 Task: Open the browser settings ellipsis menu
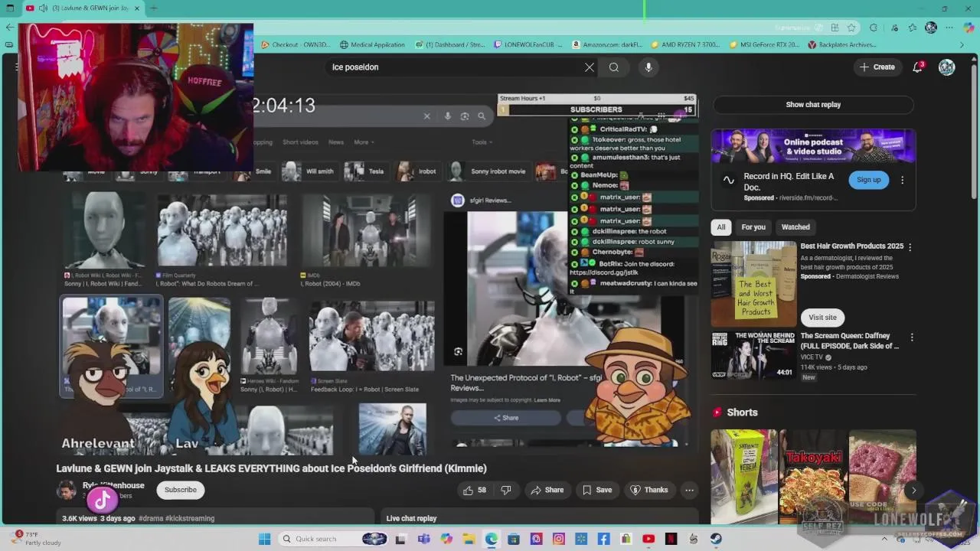coord(950,28)
